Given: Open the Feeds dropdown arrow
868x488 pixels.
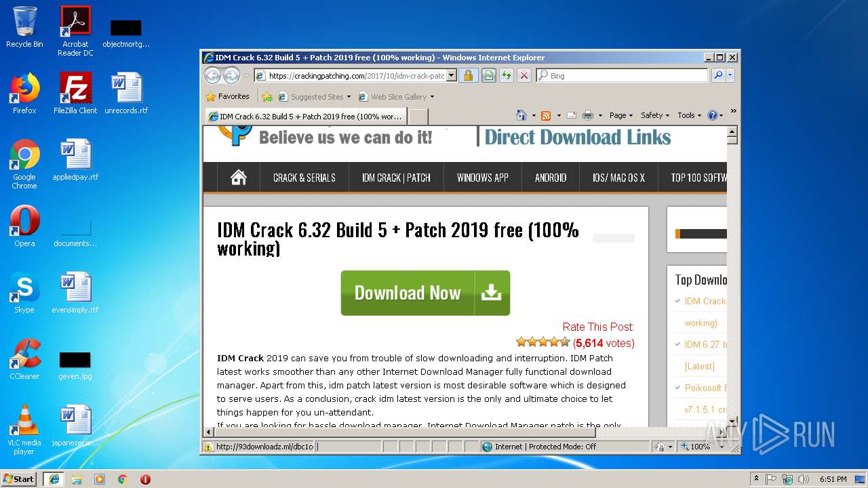Looking at the screenshot, I should click(559, 116).
